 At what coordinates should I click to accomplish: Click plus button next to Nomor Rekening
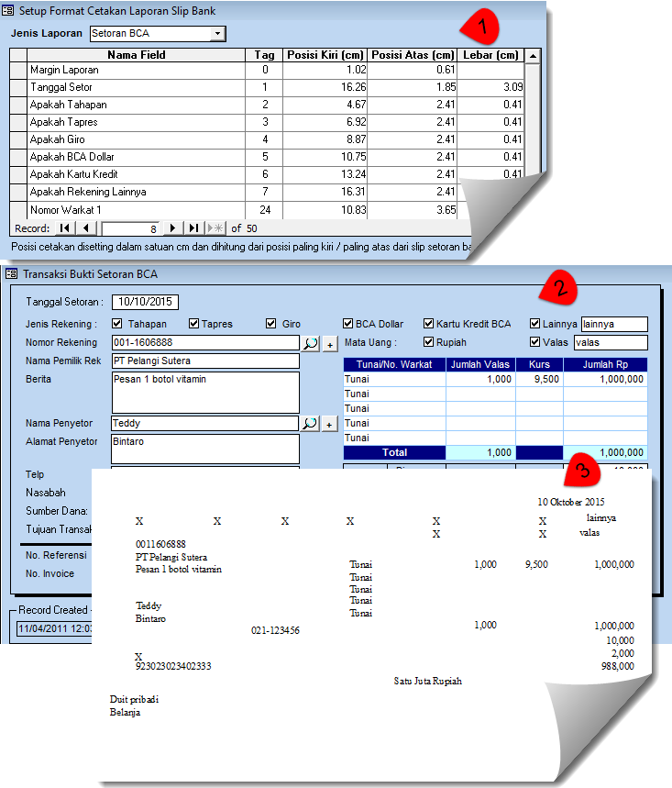point(330,344)
